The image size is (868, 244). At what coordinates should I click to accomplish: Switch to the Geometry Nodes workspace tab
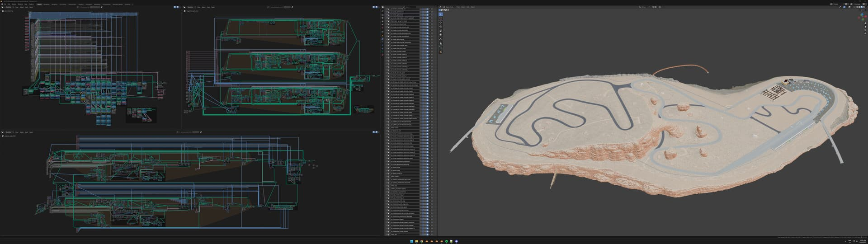click(118, 4)
